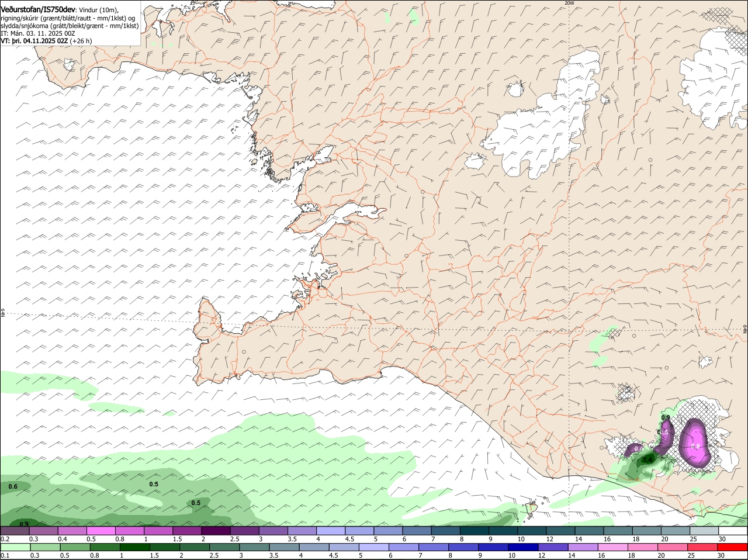748x560 pixels.
Task: Select the 'IT: Mán. 03. 11. 2025 00Z' line
Action: (x=38, y=33)
